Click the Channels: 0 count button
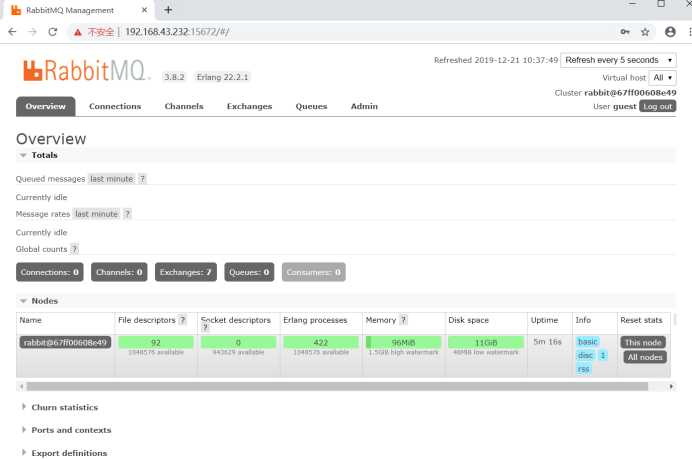This screenshot has width=692, height=459. [119, 272]
